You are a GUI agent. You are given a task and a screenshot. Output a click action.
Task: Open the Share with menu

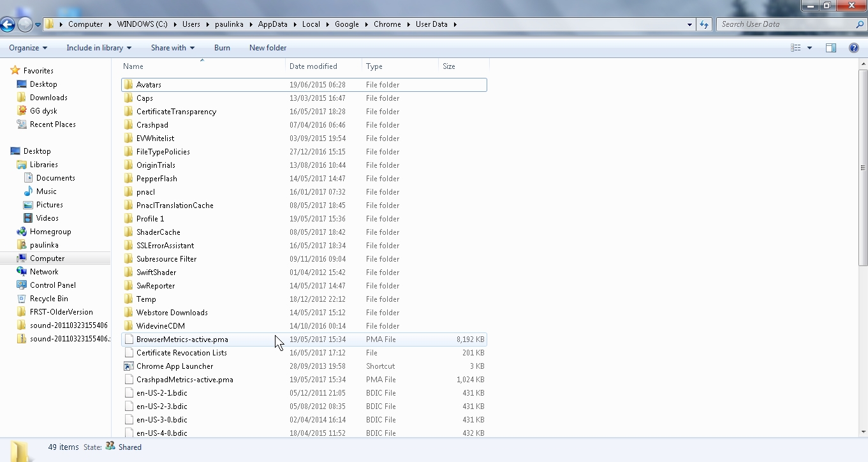coord(173,48)
